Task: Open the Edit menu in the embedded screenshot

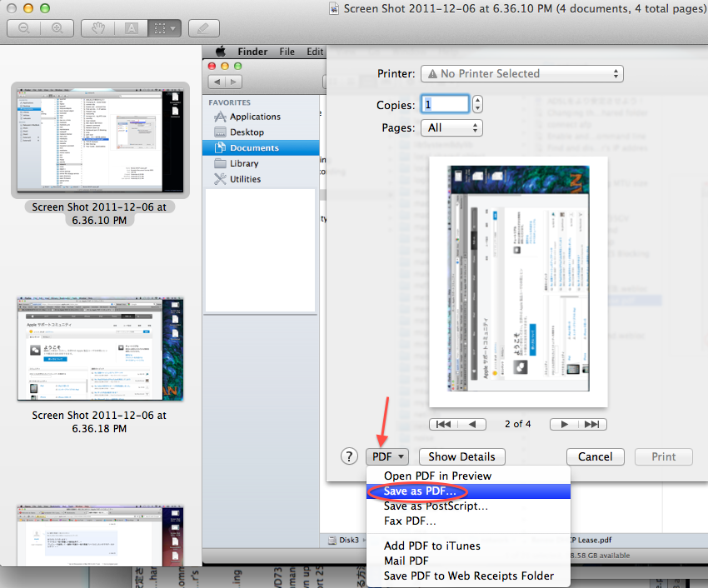Action: (x=315, y=52)
